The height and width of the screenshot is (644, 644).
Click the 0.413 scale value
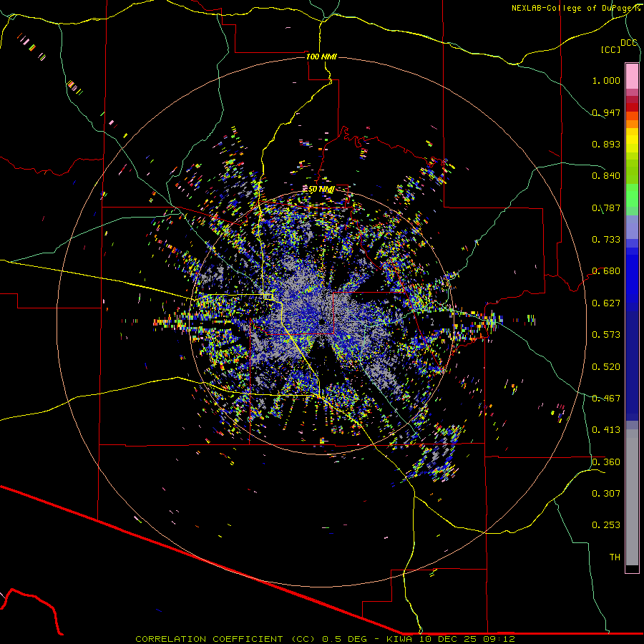(606, 430)
